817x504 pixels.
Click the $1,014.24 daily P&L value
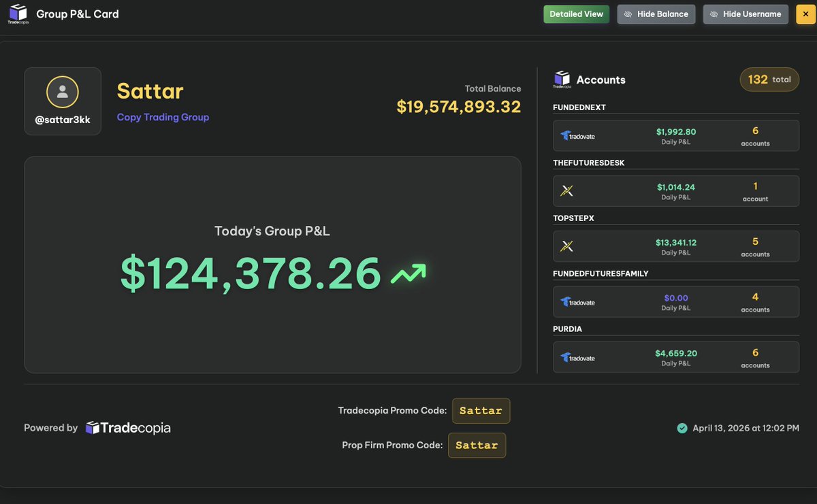tap(676, 187)
